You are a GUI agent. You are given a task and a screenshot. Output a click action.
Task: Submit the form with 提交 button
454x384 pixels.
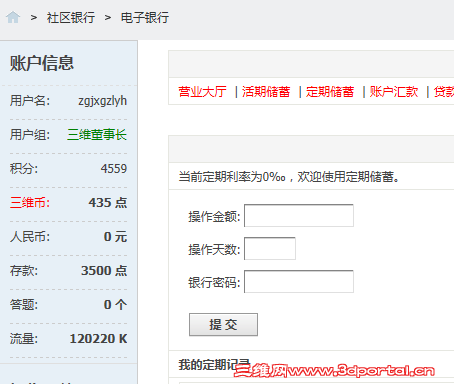coord(223,324)
